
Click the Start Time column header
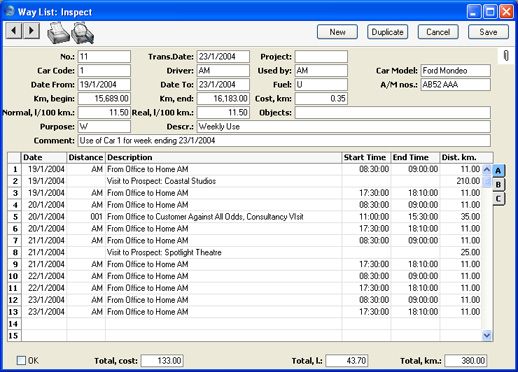(366, 157)
